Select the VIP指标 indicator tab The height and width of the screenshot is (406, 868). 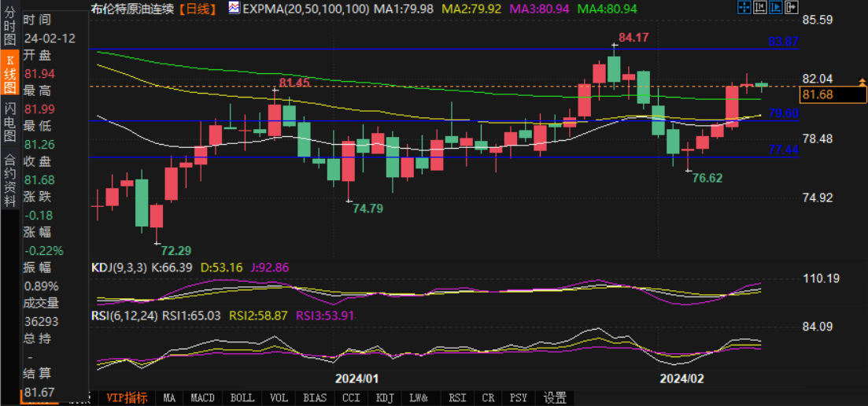[127, 398]
